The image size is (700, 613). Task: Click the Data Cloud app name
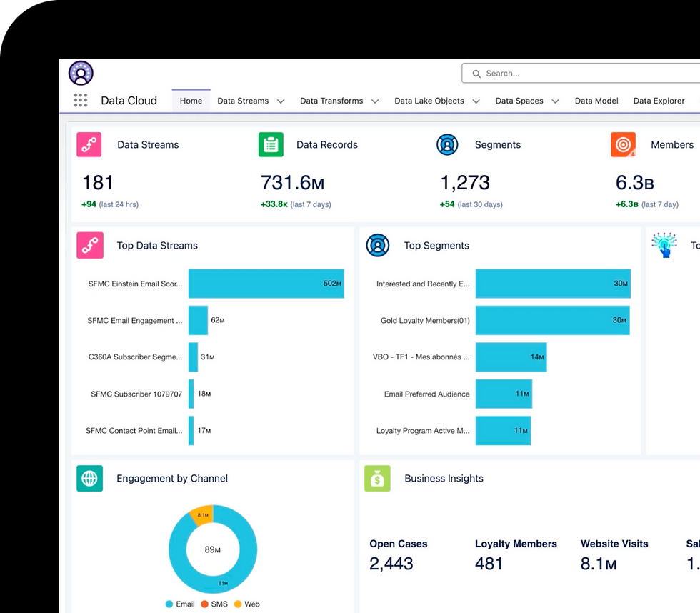pyautogui.click(x=129, y=101)
